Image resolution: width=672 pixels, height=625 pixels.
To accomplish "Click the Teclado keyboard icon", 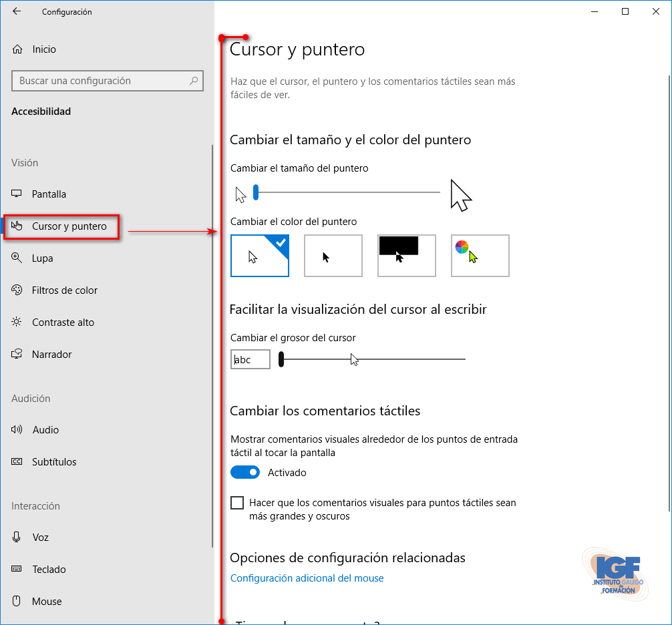I will [17, 569].
